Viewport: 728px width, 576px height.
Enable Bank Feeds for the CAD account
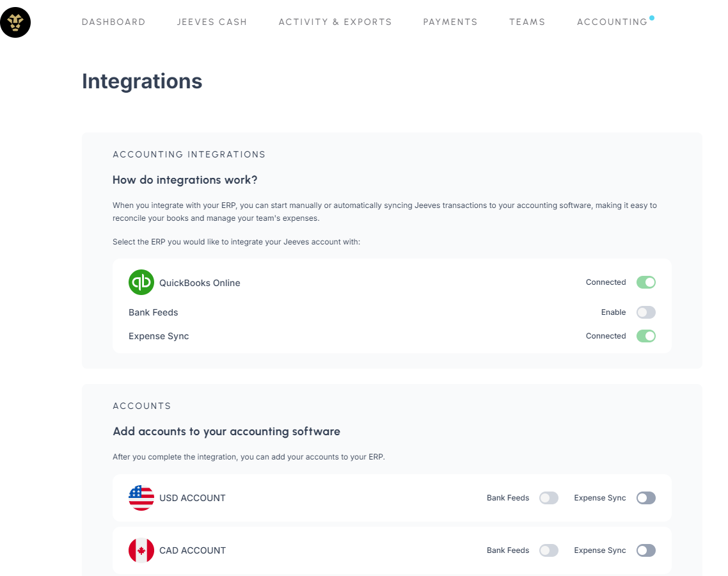point(548,550)
